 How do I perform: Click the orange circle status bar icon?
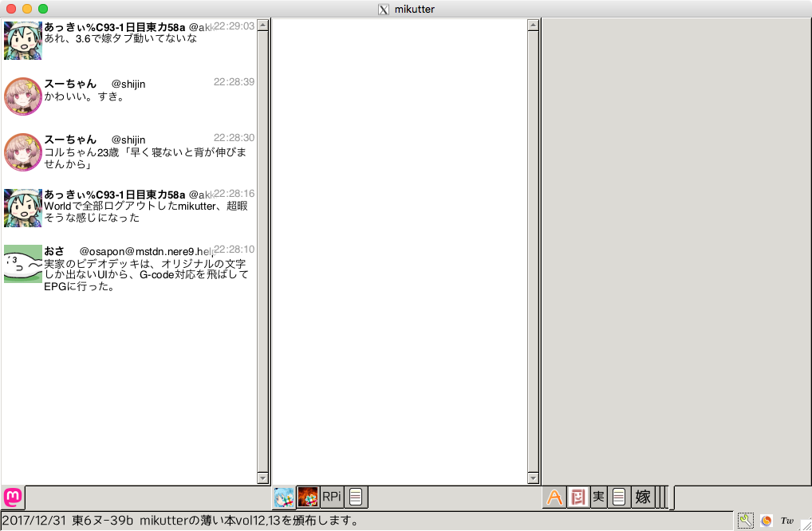coord(766,521)
